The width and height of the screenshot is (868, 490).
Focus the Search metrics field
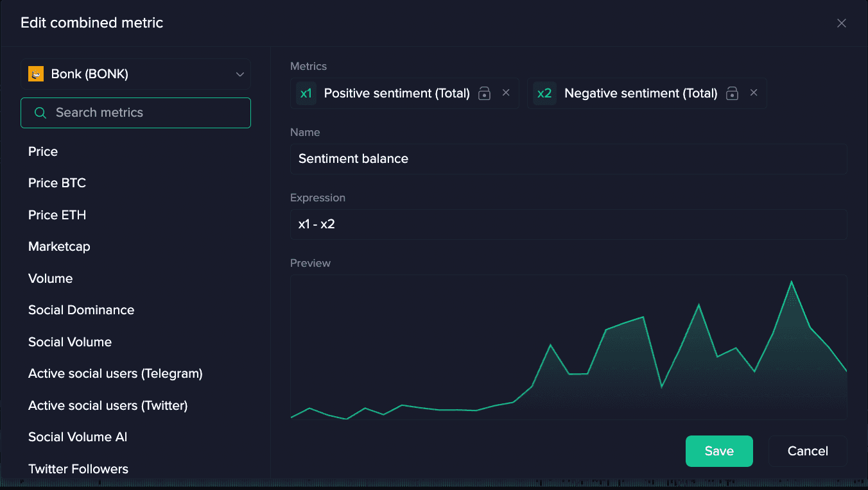(148, 113)
